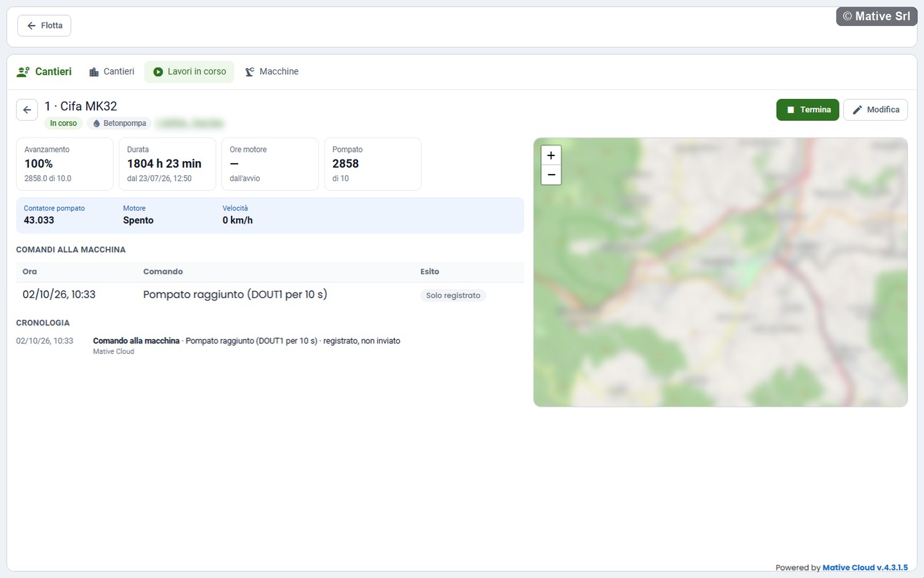Screen dimensions: 924x578
Task: Click the Mative Cloud history author label
Action: coord(114,351)
